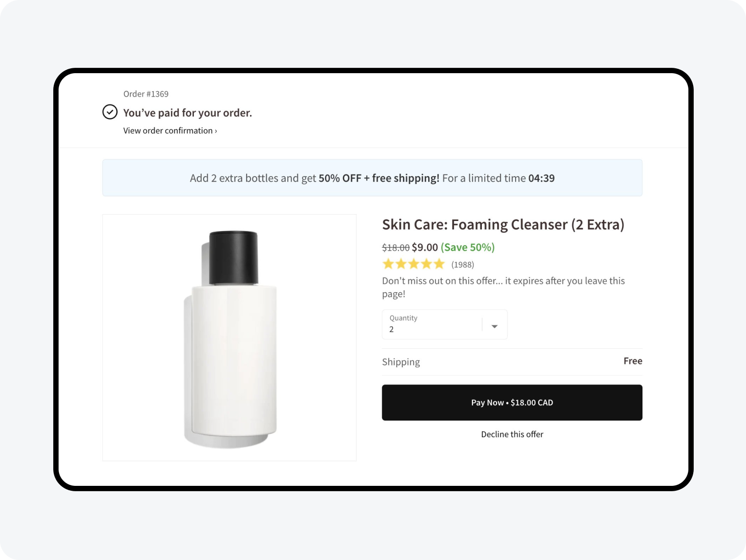Click the order paid checkmark icon
Image resolution: width=746 pixels, height=560 pixels.
tap(110, 112)
